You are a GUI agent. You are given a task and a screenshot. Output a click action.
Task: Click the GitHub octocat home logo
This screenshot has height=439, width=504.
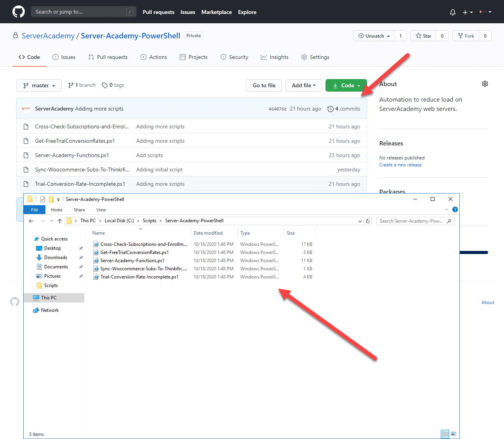(18, 12)
